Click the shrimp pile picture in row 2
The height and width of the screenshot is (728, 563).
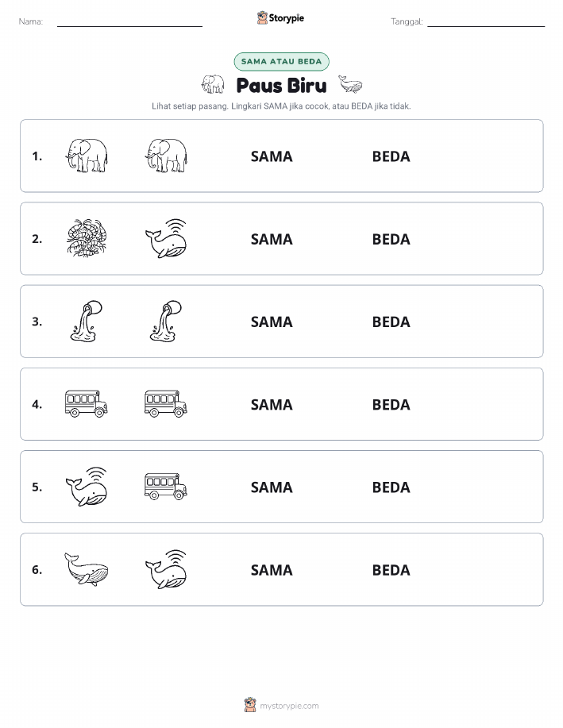87,238
